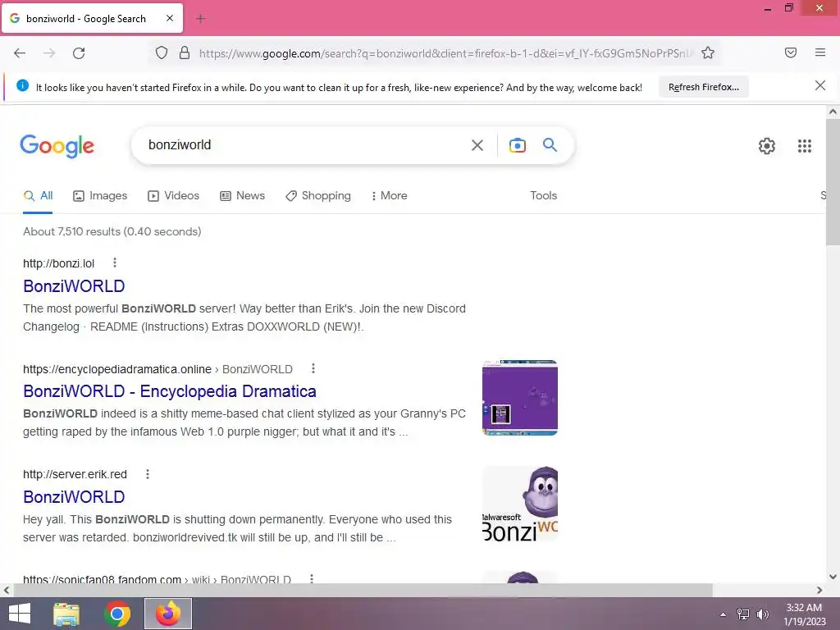Open options for the server.erik.red result

pyautogui.click(x=148, y=474)
